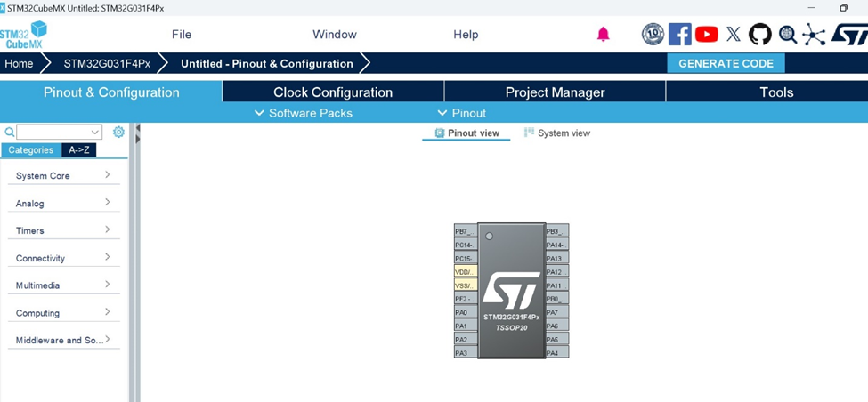This screenshot has height=402, width=868.
Task: Open the File menu
Action: click(x=182, y=35)
